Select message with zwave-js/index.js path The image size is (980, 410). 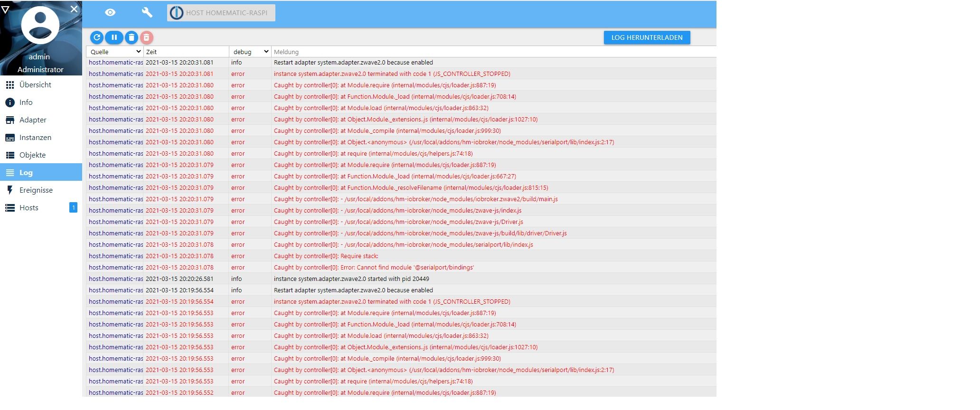[397, 210]
